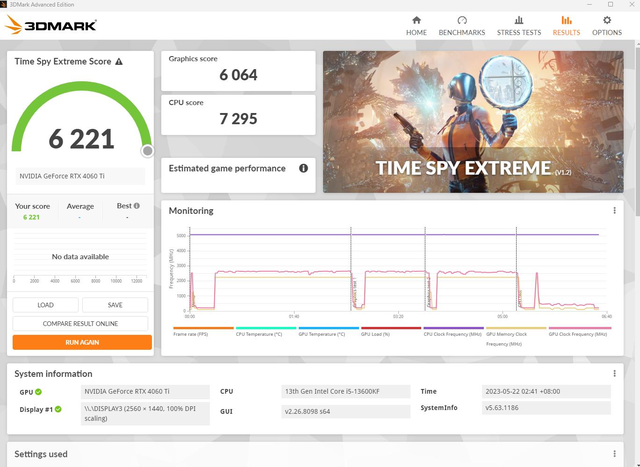
Task: Switch to the Results tab
Action: tap(566, 25)
